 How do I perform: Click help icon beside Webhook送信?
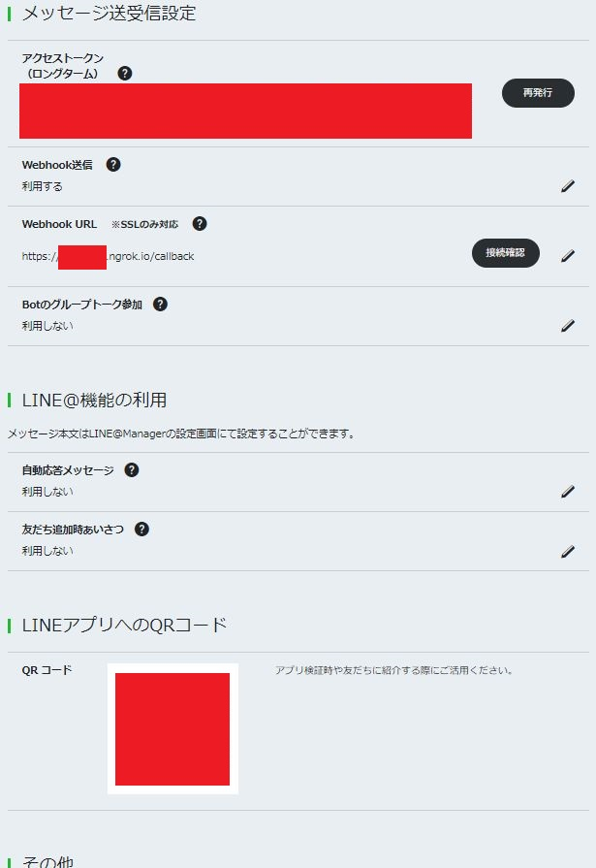coord(113,165)
